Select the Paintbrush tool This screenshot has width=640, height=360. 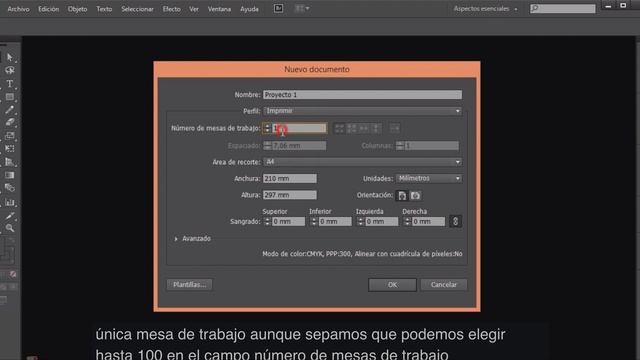click(10, 109)
